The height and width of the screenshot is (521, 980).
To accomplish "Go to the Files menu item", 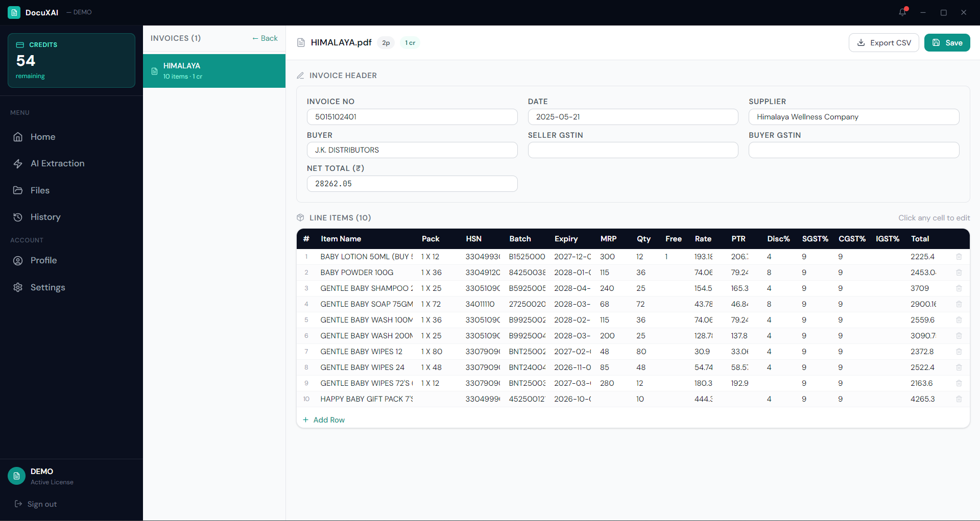I will (x=71, y=190).
